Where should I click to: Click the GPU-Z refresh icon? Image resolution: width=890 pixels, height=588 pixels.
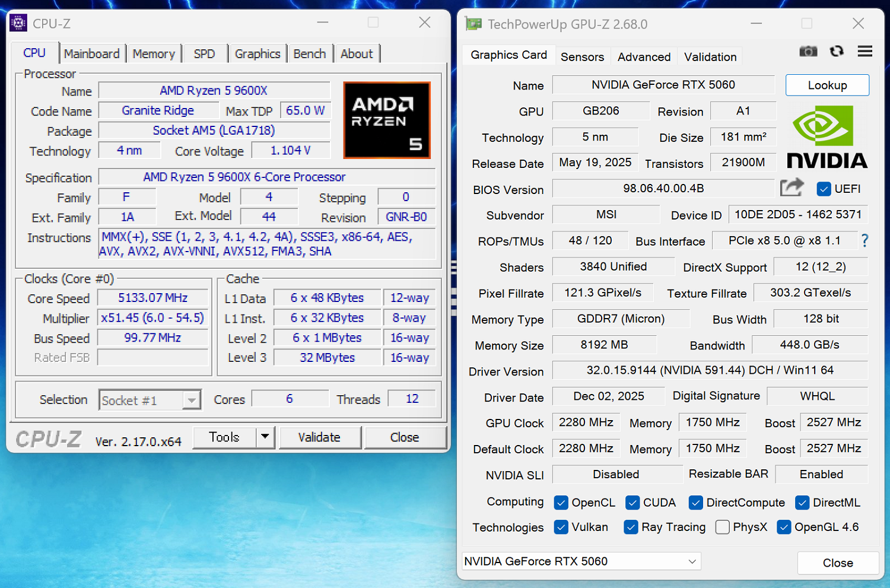tap(837, 52)
